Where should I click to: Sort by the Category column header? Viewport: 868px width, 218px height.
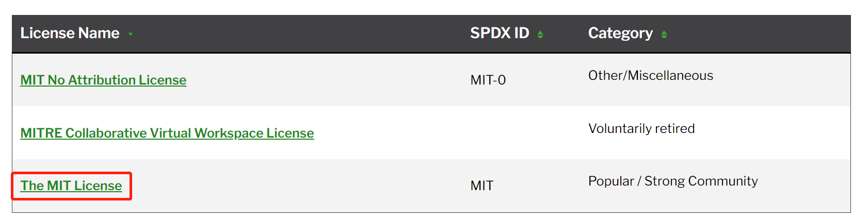click(x=620, y=33)
